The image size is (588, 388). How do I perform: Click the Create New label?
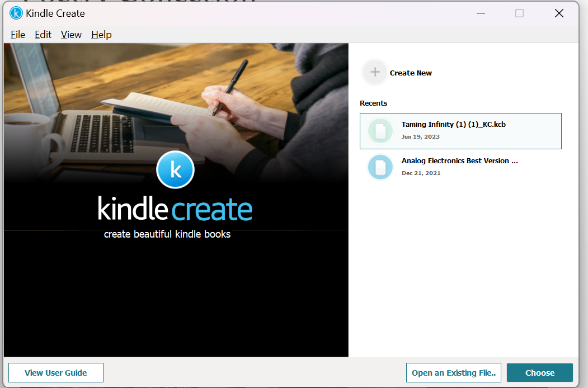click(411, 73)
